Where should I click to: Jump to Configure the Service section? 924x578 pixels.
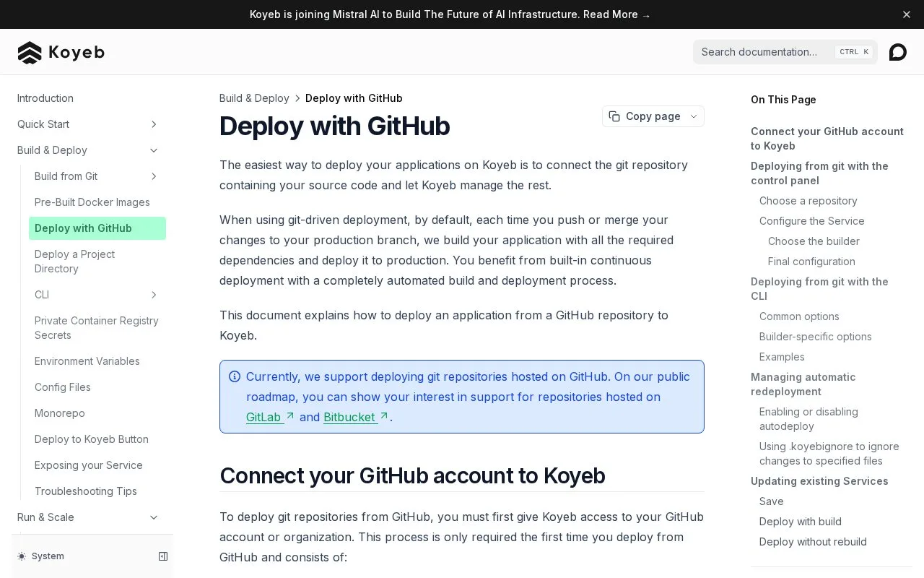[x=812, y=221]
